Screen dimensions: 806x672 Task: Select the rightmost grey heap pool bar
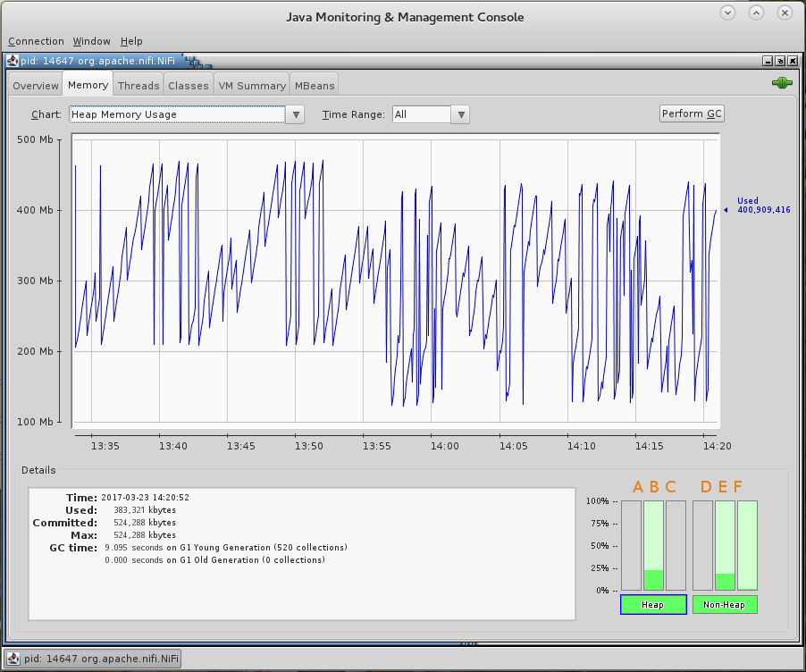point(676,545)
